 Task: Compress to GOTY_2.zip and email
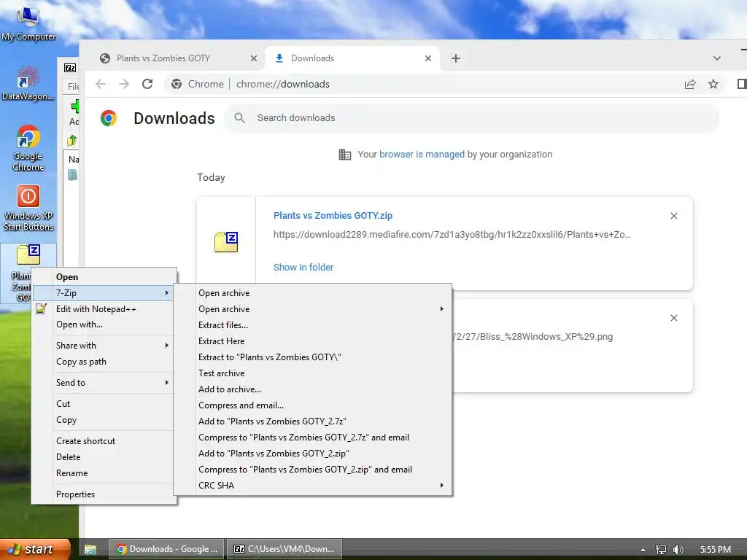[x=312, y=469]
